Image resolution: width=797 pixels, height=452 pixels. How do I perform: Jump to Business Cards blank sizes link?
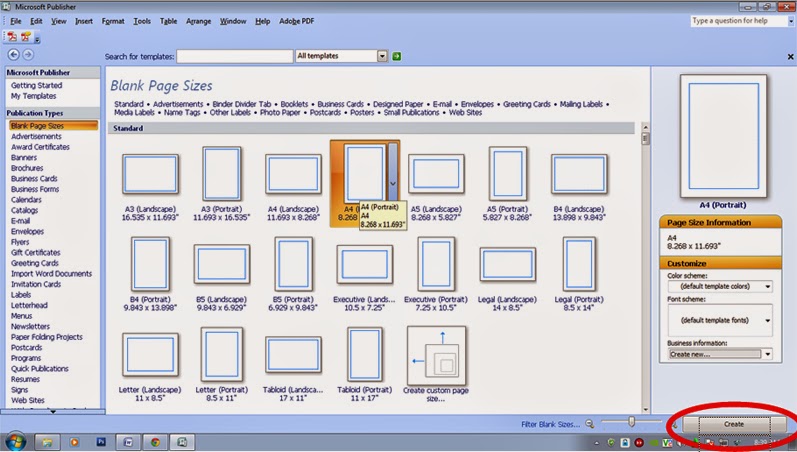tap(341, 104)
